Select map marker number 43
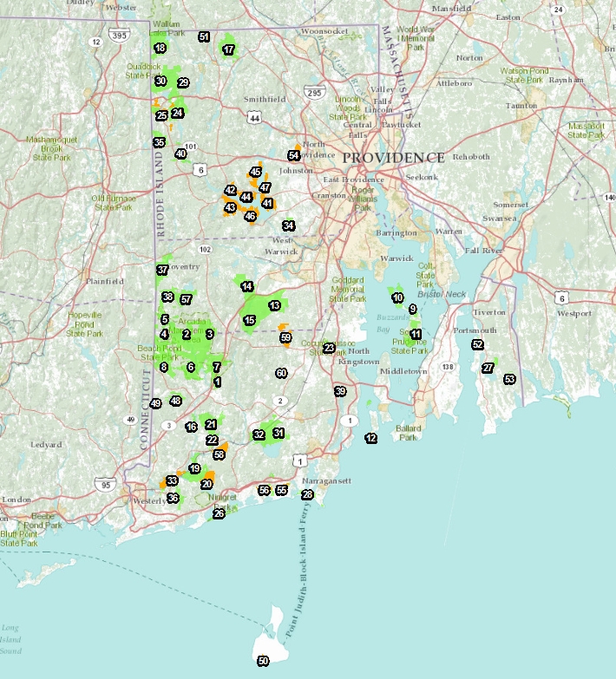Viewport: 616px width, 679px height. click(x=230, y=208)
